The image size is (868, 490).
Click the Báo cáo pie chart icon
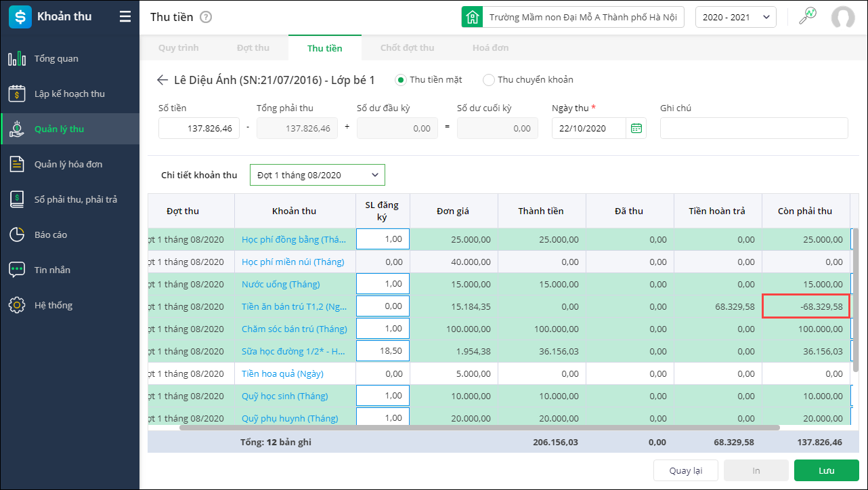click(17, 235)
